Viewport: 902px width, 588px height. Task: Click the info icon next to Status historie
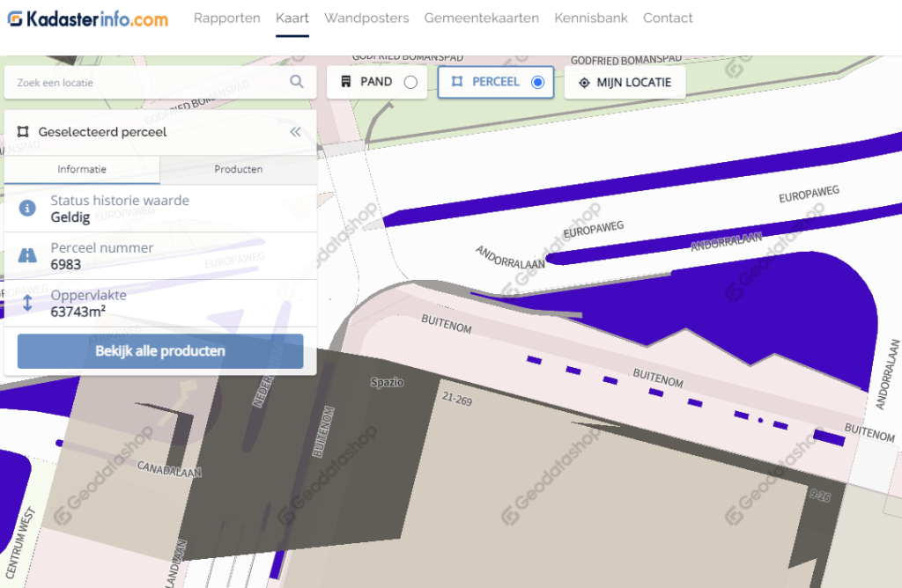pyautogui.click(x=27, y=209)
